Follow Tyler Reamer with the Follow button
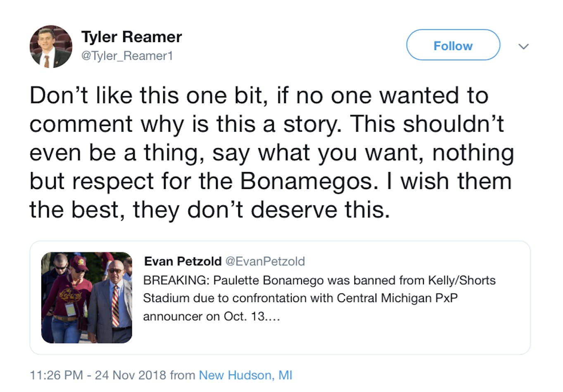 453,45
